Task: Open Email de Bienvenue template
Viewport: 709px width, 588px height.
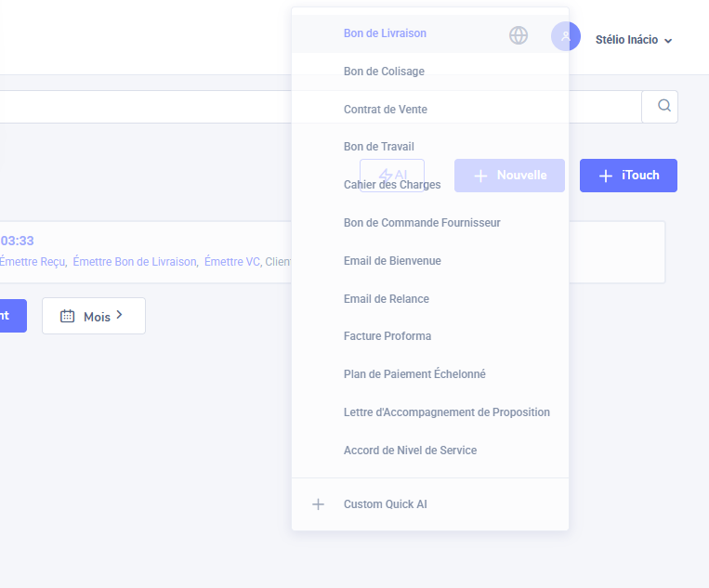Action: (429, 261)
